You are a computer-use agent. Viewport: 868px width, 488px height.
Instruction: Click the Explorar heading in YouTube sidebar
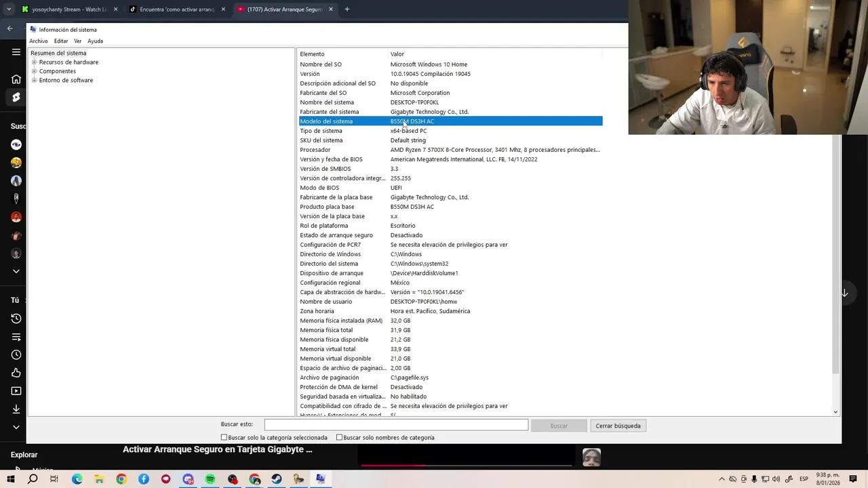point(24,455)
